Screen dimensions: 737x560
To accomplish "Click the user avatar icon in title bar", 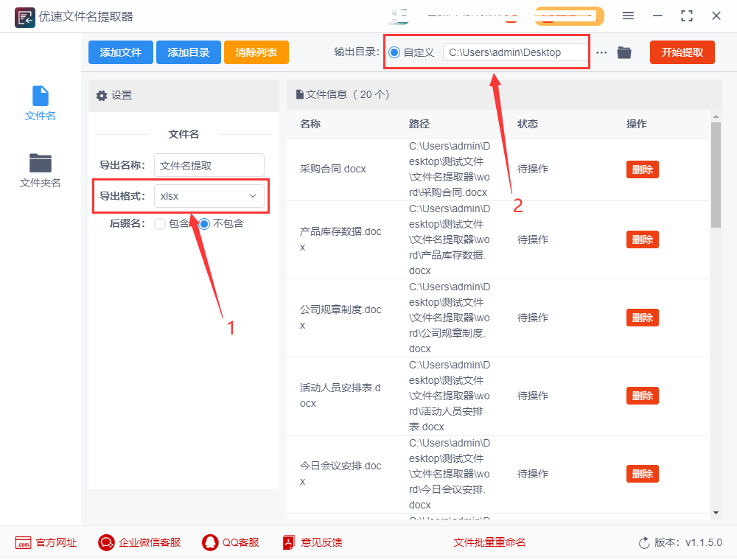I will (399, 16).
